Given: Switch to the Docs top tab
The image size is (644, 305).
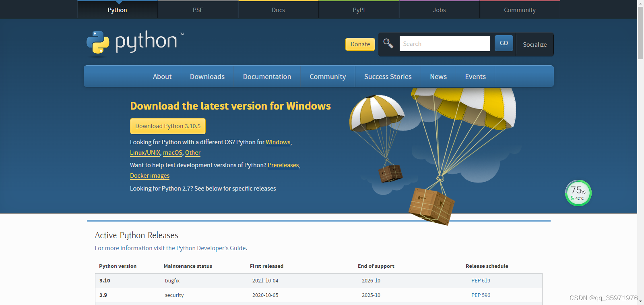Looking at the screenshot, I should (x=278, y=10).
